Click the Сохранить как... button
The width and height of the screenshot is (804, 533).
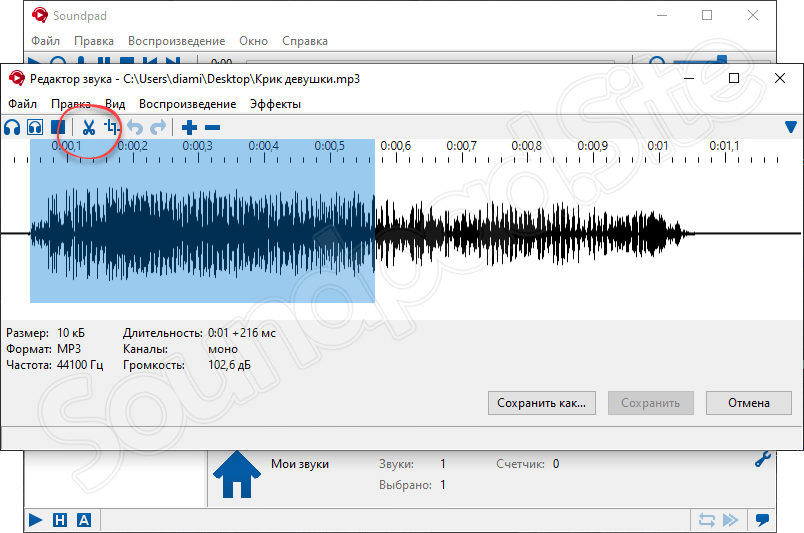[x=542, y=403]
